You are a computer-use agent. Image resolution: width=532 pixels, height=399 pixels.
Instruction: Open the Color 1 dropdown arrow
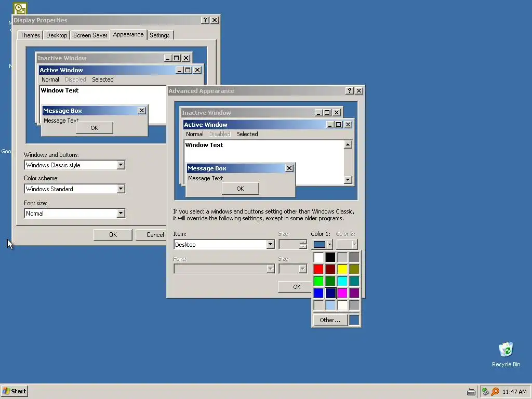coord(329,244)
